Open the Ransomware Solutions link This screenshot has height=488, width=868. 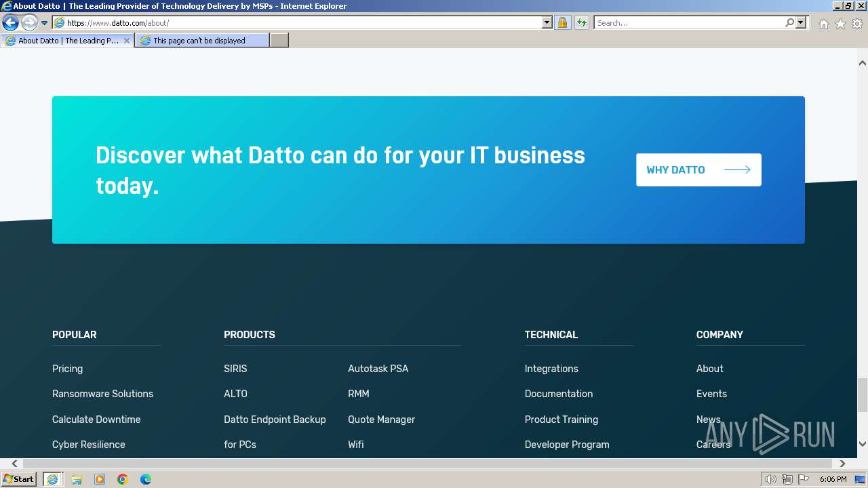(102, 394)
